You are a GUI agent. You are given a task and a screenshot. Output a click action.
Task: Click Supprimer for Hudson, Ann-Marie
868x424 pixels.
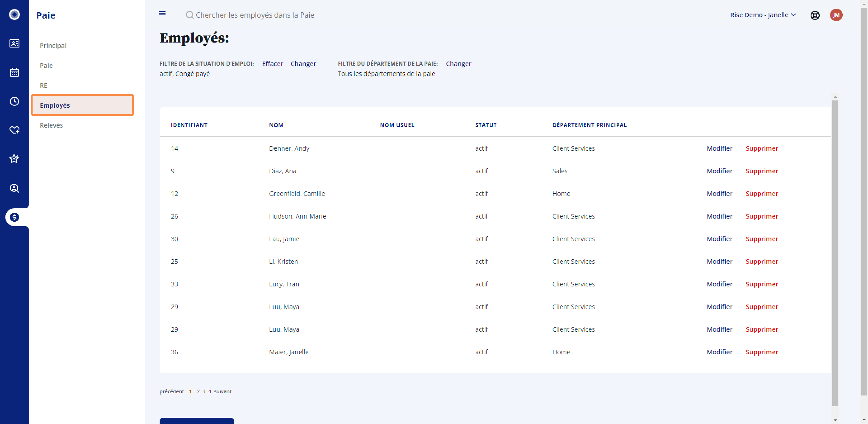762,216
